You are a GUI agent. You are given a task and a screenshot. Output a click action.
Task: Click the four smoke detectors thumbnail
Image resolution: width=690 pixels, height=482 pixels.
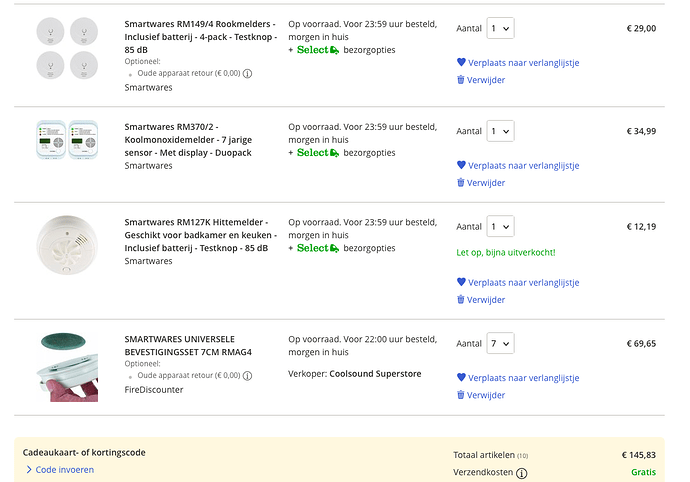67,48
